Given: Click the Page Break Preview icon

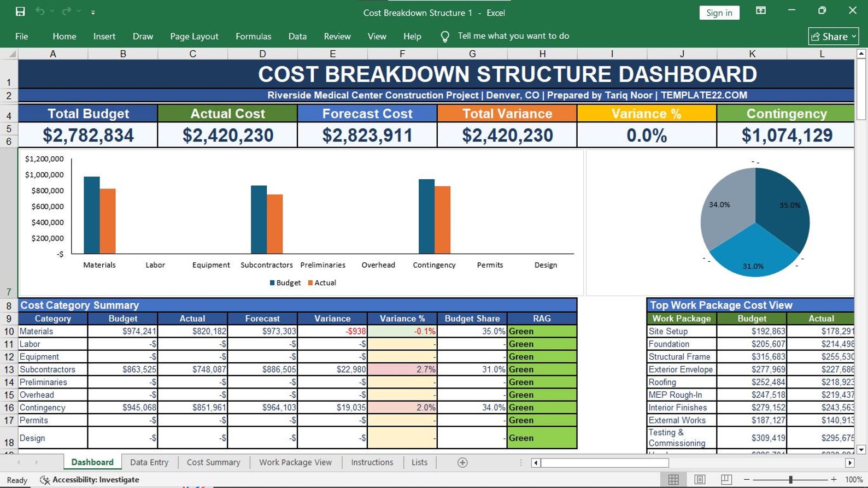Looking at the screenshot, I should pyautogui.click(x=726, y=479).
